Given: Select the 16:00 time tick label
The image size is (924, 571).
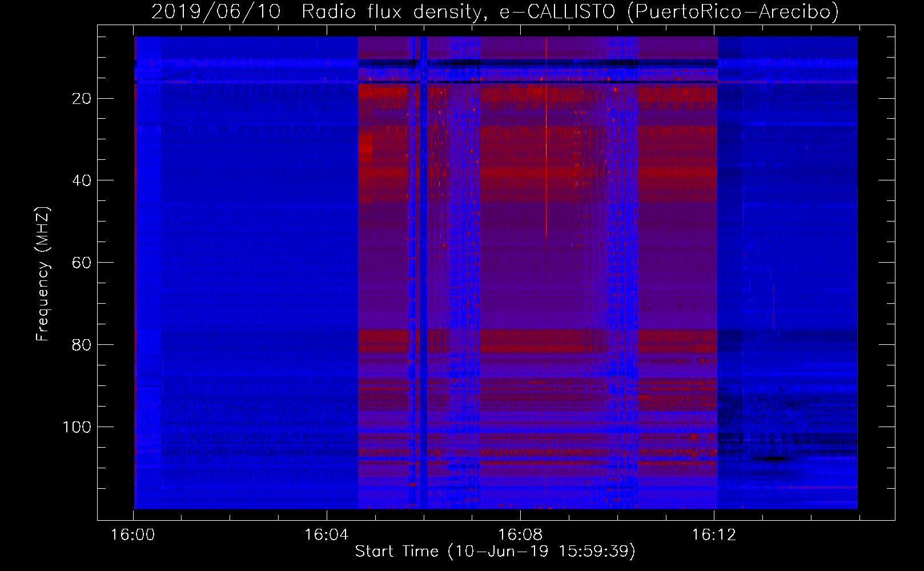Looking at the screenshot, I should 133,535.
